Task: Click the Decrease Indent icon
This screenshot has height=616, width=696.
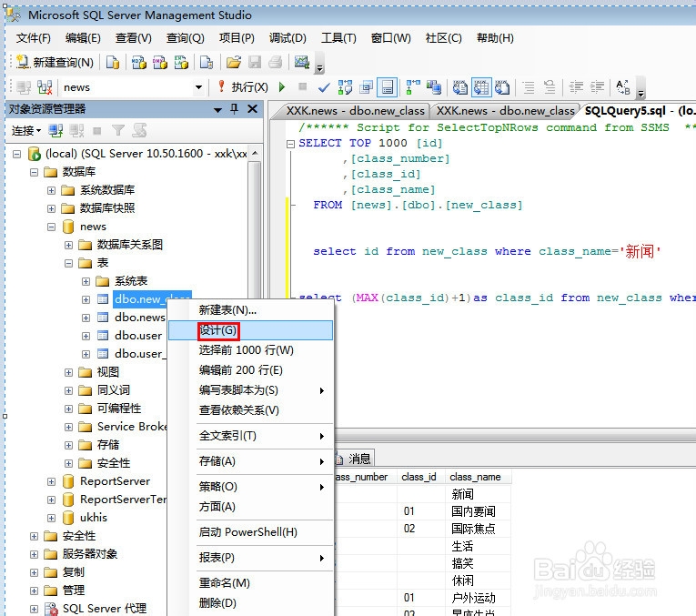Action: 576,87
